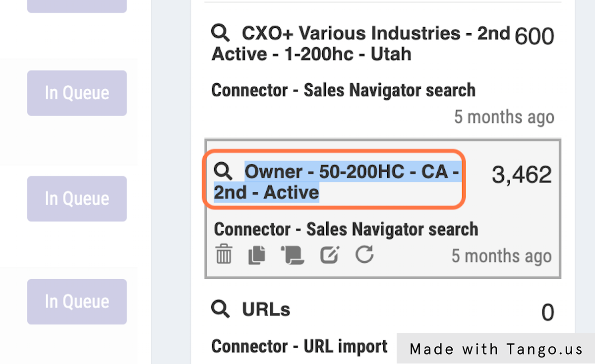Viewport: 595px width, 364px height.
Task: Click the 600 leads count
Action: 534,37
